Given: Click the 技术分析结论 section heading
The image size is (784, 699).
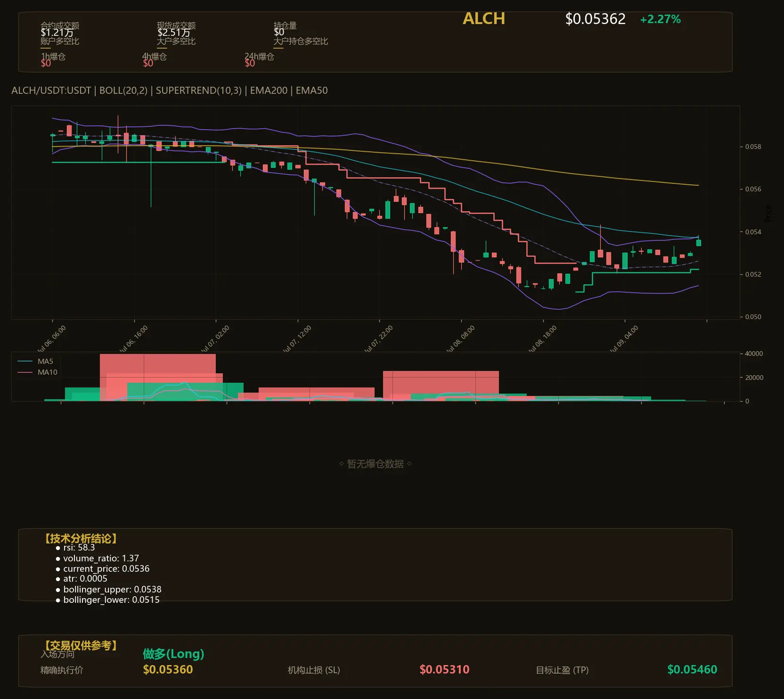Looking at the screenshot, I should [81, 539].
